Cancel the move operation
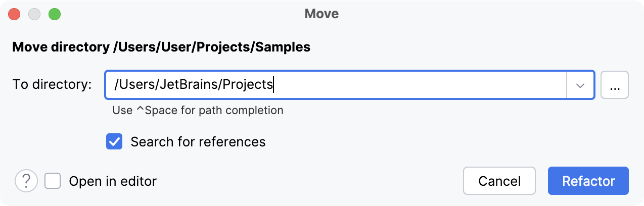The width and height of the screenshot is (644, 206). click(x=499, y=181)
